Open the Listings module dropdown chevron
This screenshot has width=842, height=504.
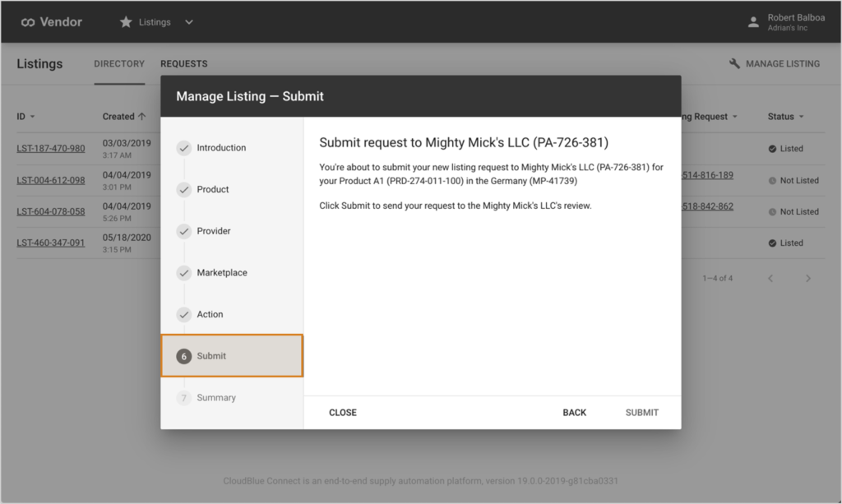tap(189, 22)
